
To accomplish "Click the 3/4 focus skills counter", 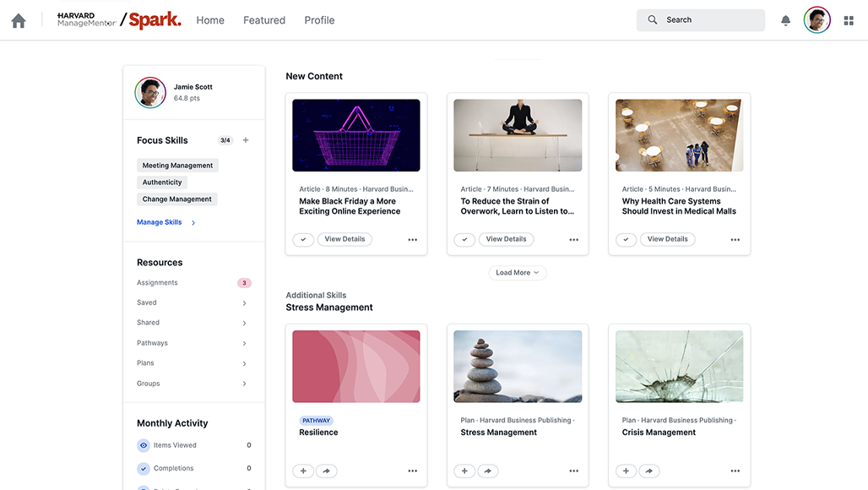I will [x=225, y=140].
